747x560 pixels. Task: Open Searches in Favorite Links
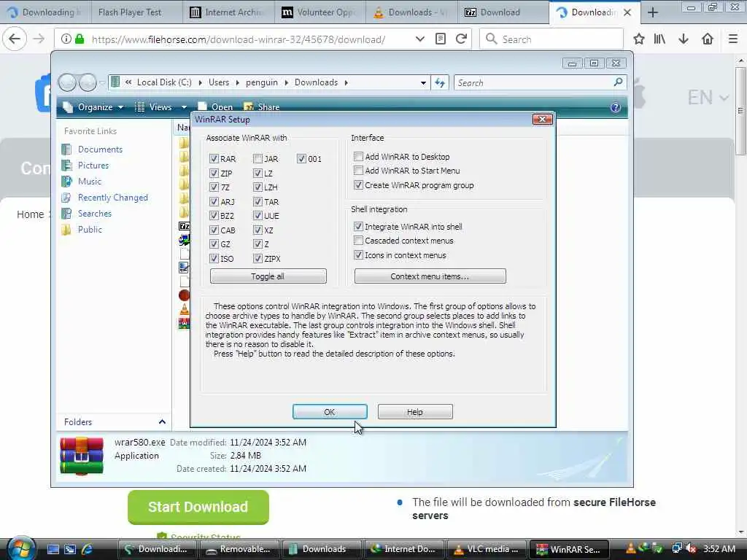(x=95, y=214)
